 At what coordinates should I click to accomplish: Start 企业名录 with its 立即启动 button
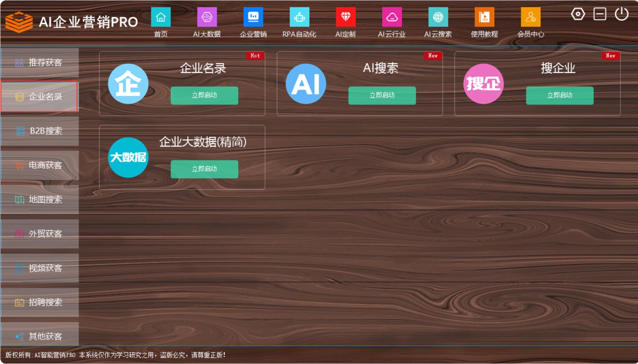pyautogui.click(x=204, y=95)
